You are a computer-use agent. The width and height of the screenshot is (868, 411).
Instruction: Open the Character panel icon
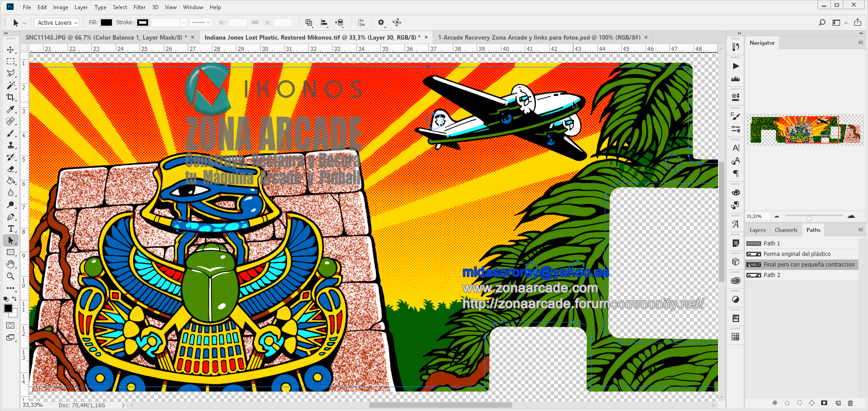735,148
